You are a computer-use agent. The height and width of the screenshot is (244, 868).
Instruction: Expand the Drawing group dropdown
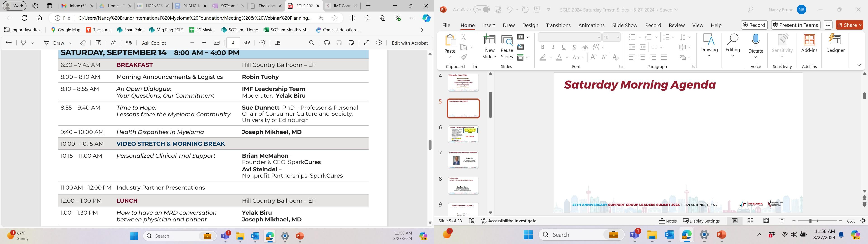point(709,56)
